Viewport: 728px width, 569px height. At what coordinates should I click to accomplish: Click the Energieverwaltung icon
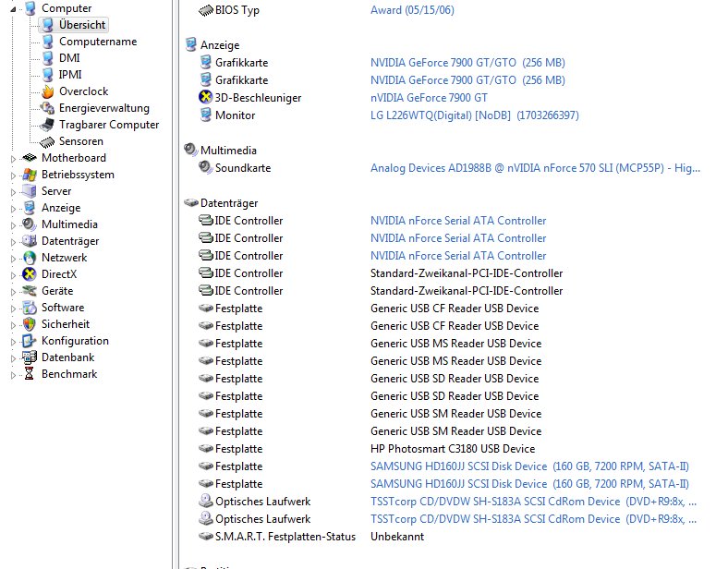click(x=47, y=108)
